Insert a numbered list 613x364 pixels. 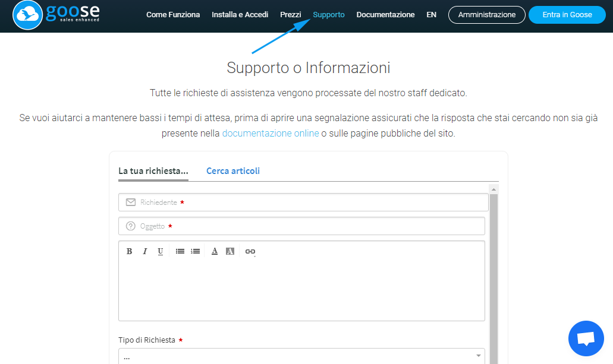click(x=196, y=251)
